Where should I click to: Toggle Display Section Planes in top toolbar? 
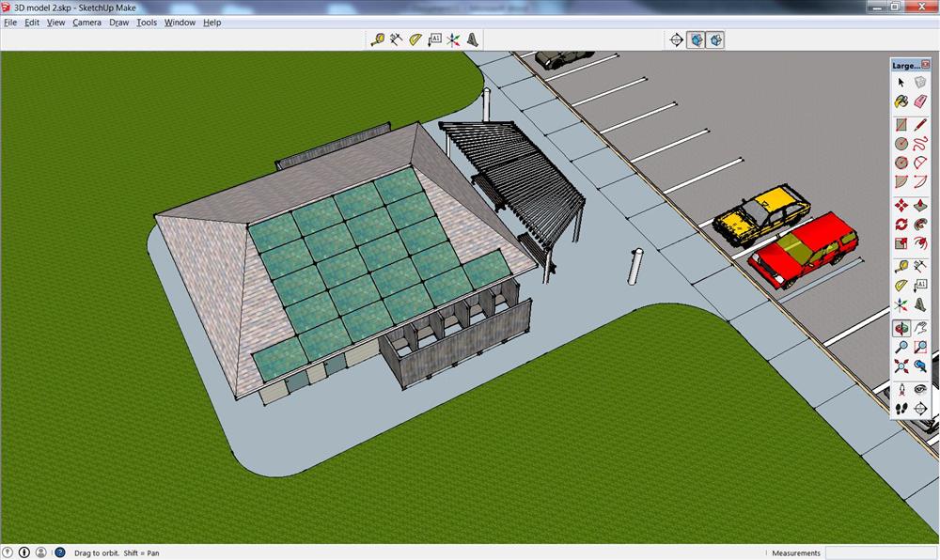696,39
